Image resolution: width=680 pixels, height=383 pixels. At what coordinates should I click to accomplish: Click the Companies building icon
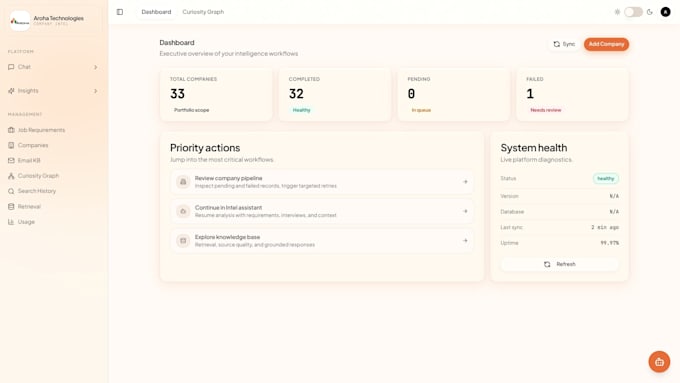coord(11,145)
